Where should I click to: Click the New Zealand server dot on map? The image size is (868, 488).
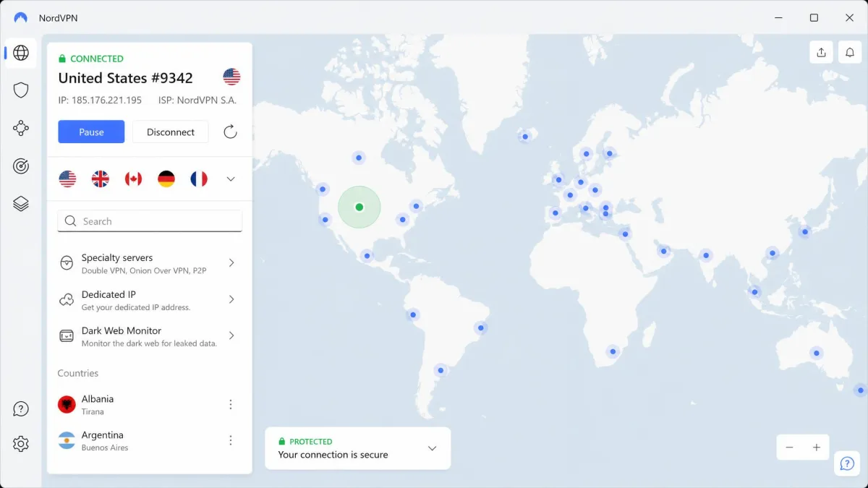(859, 390)
